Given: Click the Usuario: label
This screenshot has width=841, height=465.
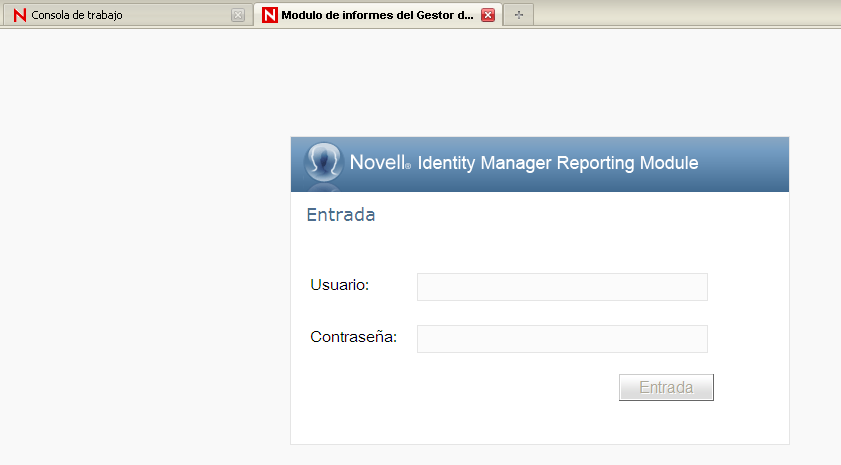Looking at the screenshot, I should [340, 285].
